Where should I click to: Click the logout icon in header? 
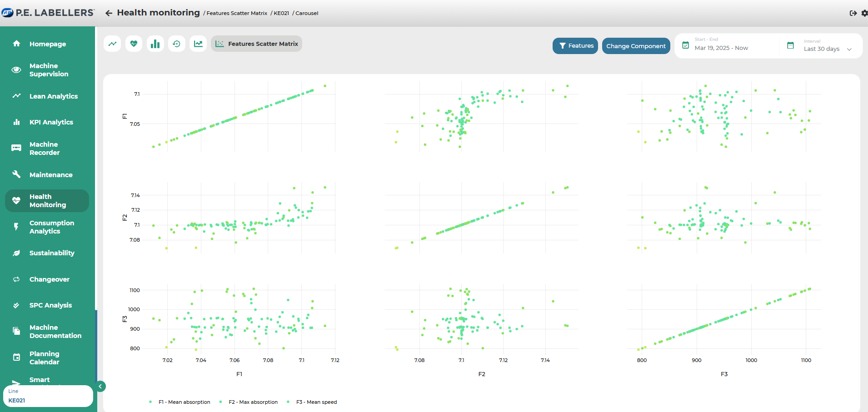(853, 13)
